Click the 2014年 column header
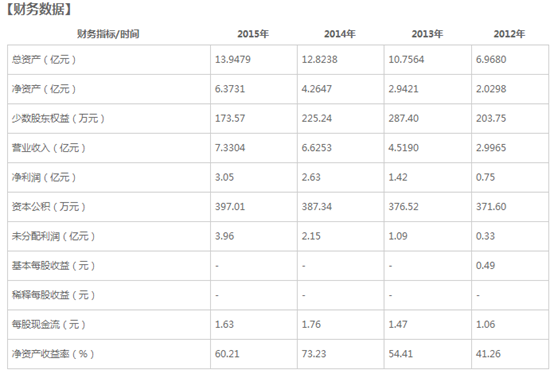The image size is (550, 370). point(340,34)
